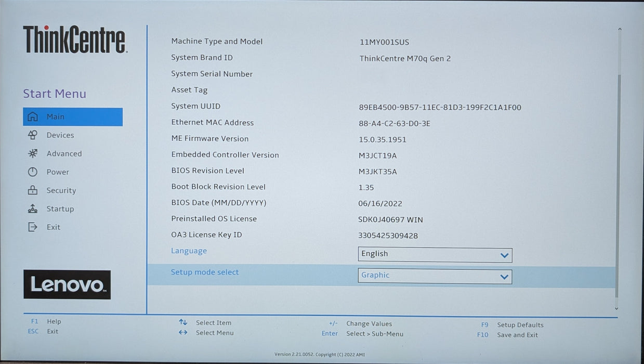644x364 pixels.
Task: Click the Select Item up-down arrows icon
Action: click(183, 322)
